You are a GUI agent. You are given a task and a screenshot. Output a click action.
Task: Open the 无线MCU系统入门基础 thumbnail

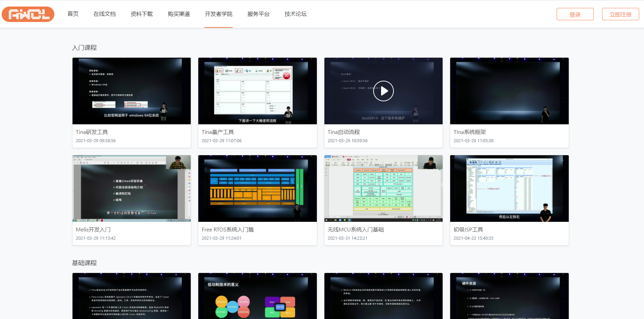(383, 189)
